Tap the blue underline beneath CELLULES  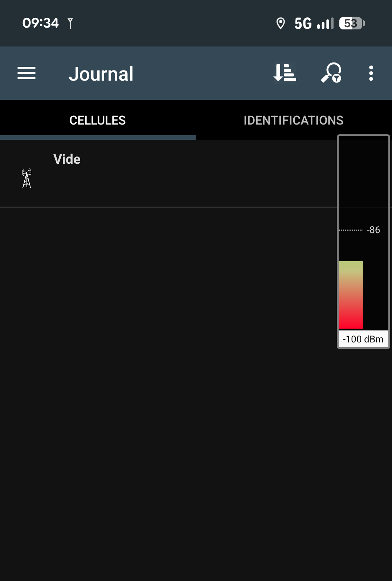[x=98, y=138]
